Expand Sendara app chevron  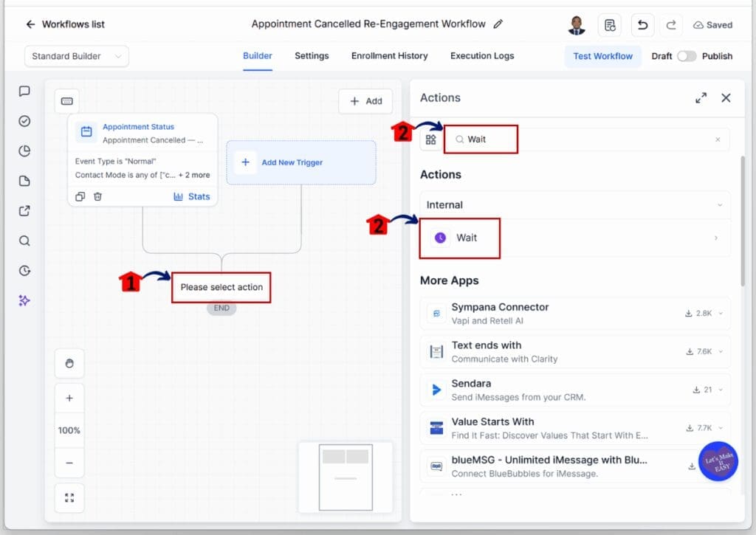(x=721, y=390)
